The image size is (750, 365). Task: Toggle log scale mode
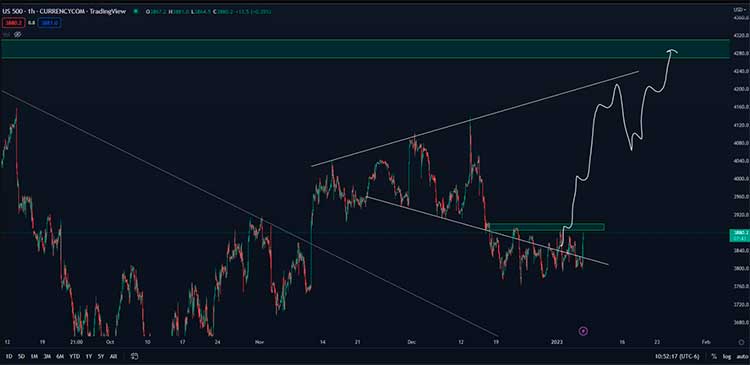[x=727, y=356]
